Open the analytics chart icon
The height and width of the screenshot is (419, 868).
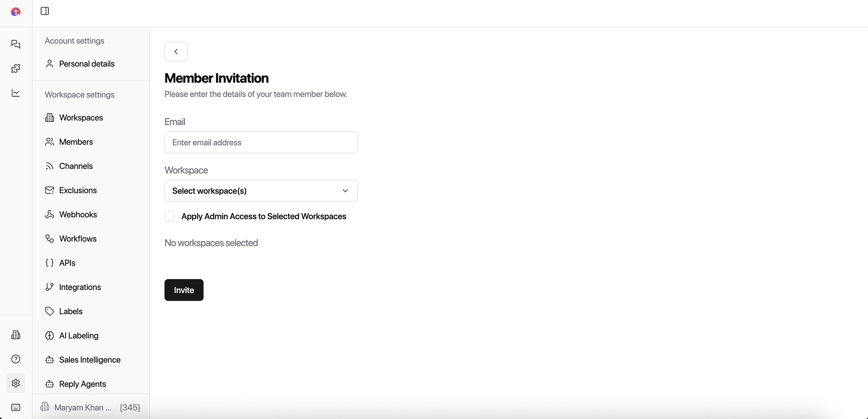(x=16, y=93)
